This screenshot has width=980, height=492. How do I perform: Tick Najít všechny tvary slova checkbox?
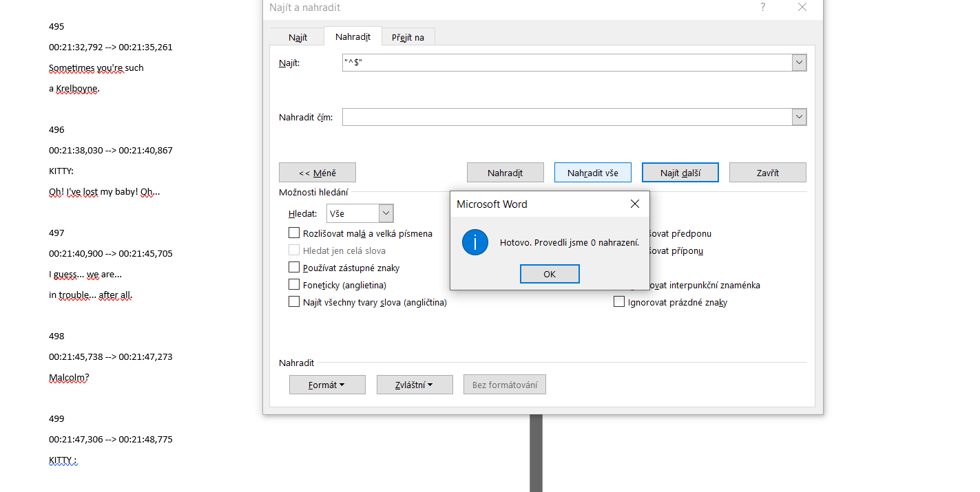(x=294, y=302)
